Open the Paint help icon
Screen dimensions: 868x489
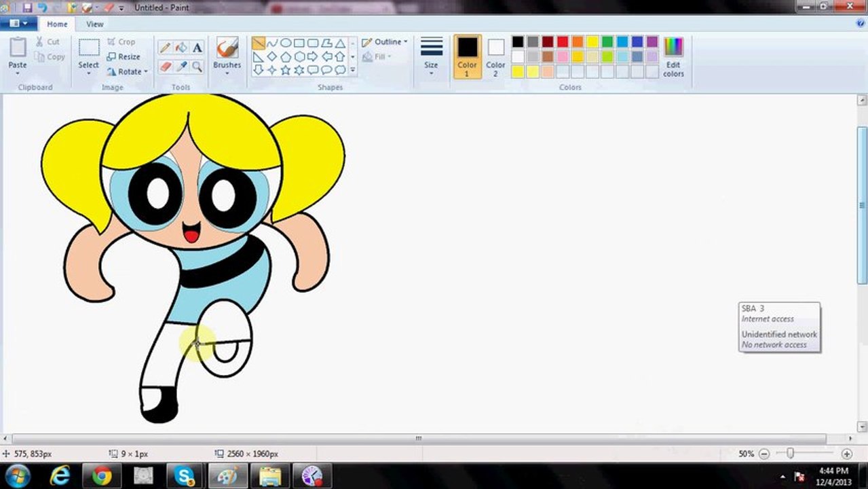(x=861, y=24)
